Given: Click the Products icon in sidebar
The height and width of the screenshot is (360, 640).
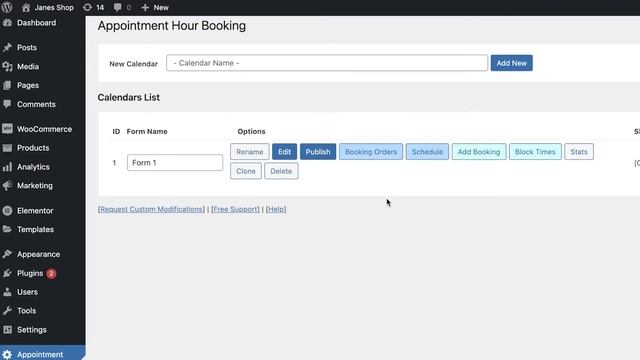Looking at the screenshot, I should 7,148.
